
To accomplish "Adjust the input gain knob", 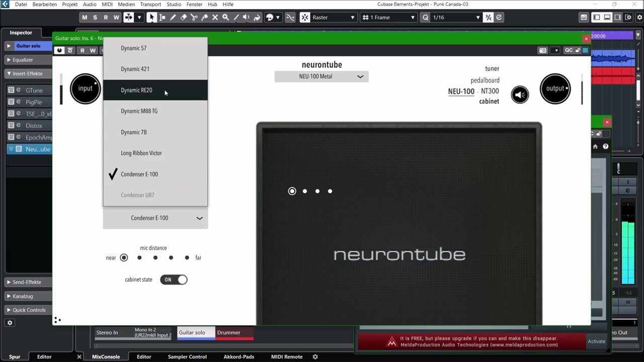I will pyautogui.click(x=85, y=88).
